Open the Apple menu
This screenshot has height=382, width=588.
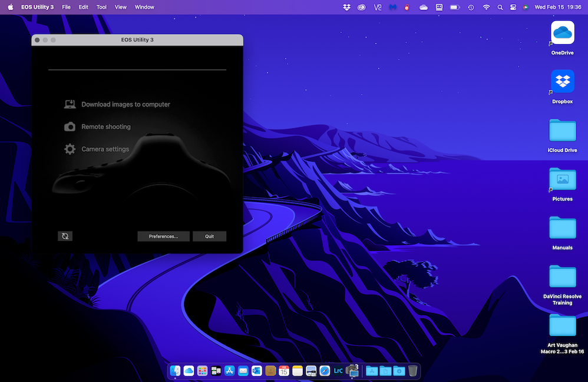10,7
